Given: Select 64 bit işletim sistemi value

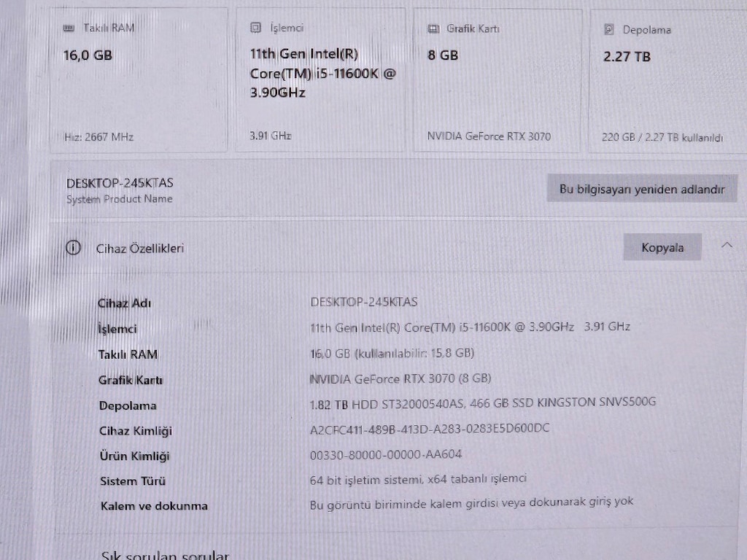Looking at the screenshot, I should pyautogui.click(x=418, y=479).
